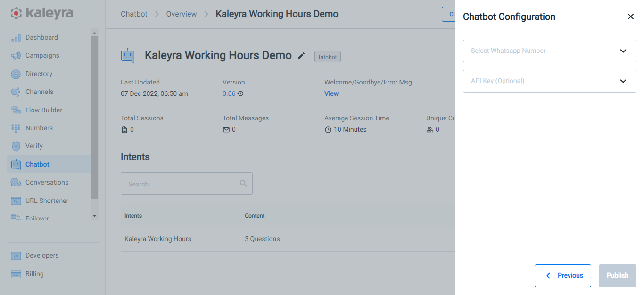
Task: Click the Overview breadcrumb link
Action: pyautogui.click(x=182, y=14)
